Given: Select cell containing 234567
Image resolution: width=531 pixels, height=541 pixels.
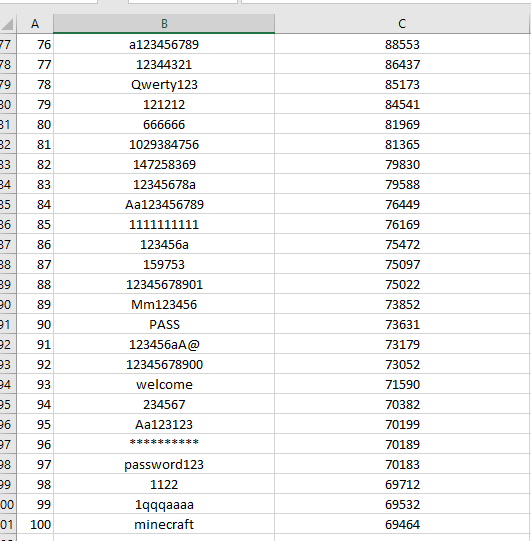Looking at the screenshot, I should click(x=164, y=404).
